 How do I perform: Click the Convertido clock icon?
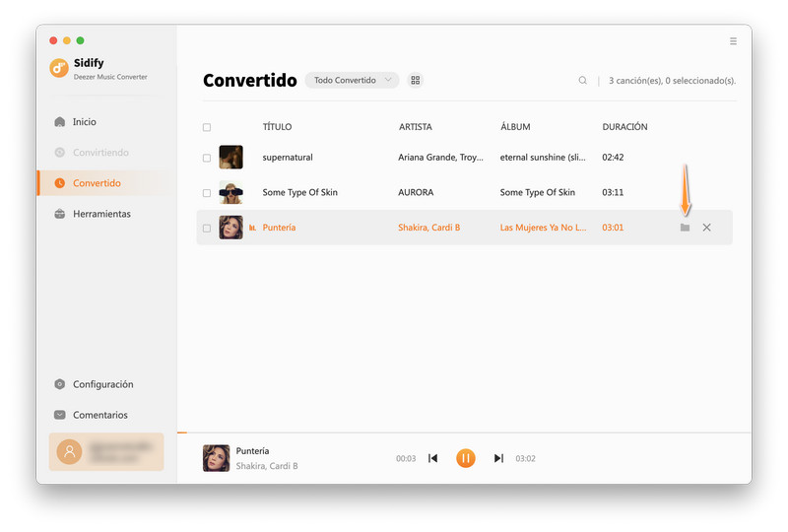(x=60, y=183)
